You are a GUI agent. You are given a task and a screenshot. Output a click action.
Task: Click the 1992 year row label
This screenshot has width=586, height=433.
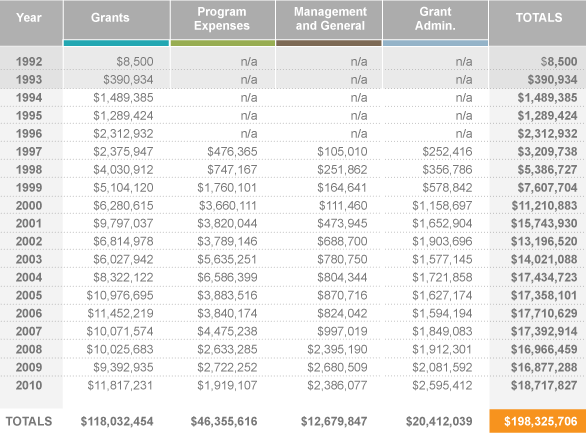click(29, 62)
